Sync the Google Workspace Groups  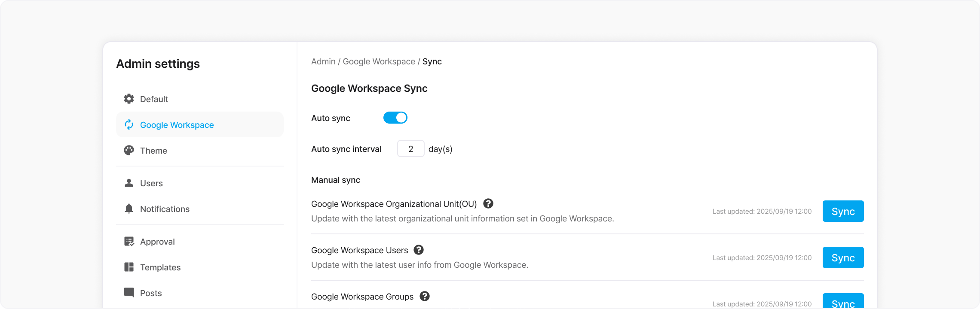pos(843,301)
